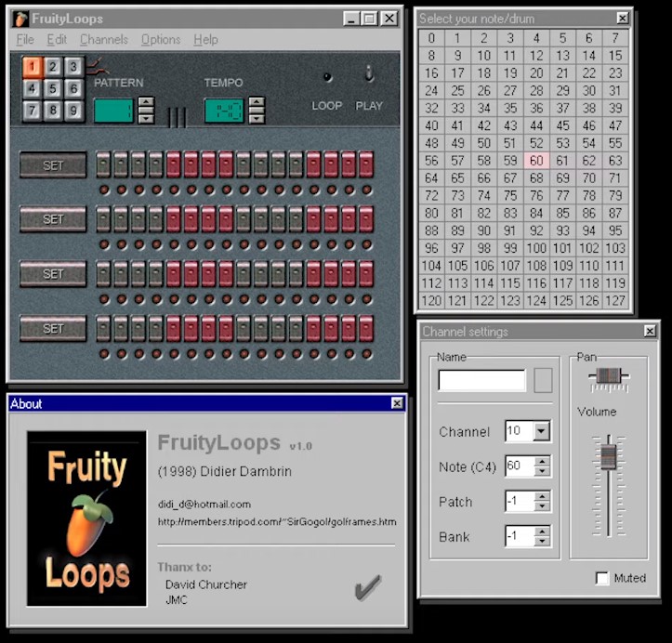Screen dimensions: 672x643
Task: Click SET button of third channel row
Action: click(x=53, y=274)
